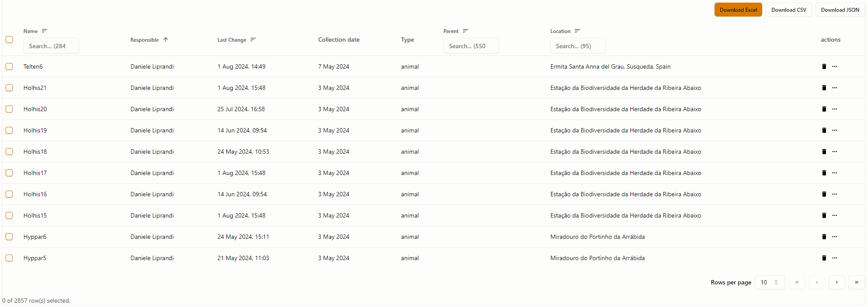The image size is (868, 307).
Task: Export data with Download JSON
Action: [840, 10]
